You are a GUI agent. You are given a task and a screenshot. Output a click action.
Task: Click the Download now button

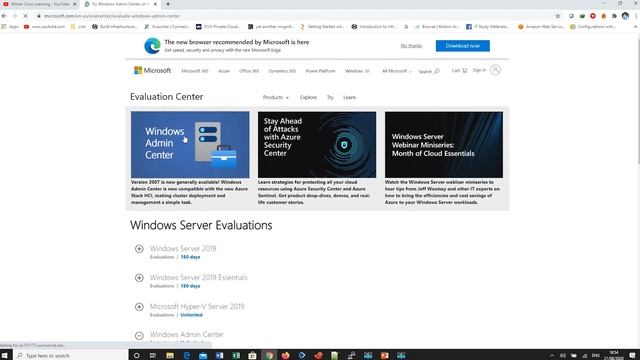pyautogui.click(x=462, y=46)
